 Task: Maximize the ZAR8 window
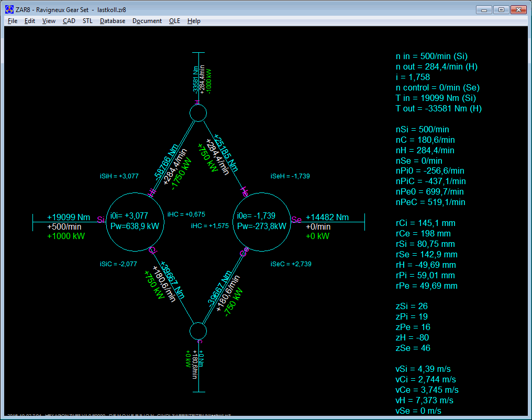point(501,9)
